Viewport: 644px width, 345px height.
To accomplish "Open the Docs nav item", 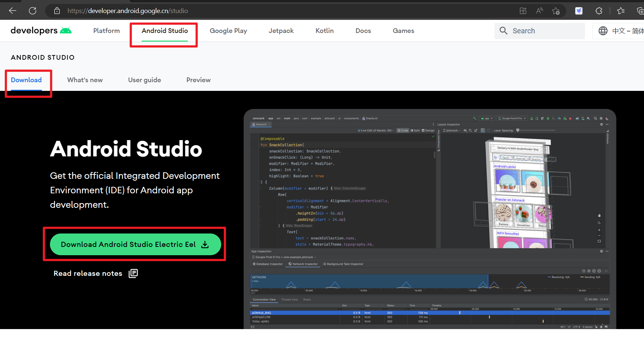I will coord(363,31).
